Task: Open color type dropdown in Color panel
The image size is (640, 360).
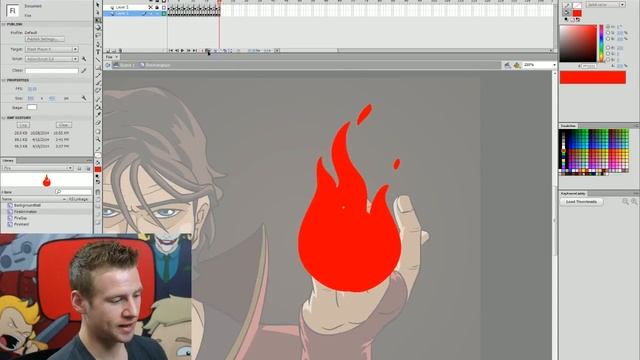Action: pyautogui.click(x=606, y=4)
